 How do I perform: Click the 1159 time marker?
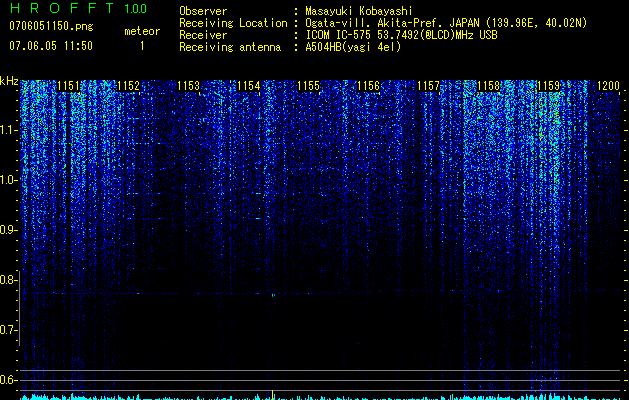(x=548, y=85)
